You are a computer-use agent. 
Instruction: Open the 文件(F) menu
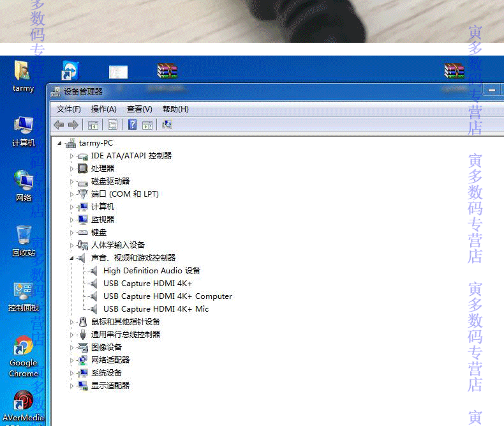point(68,109)
